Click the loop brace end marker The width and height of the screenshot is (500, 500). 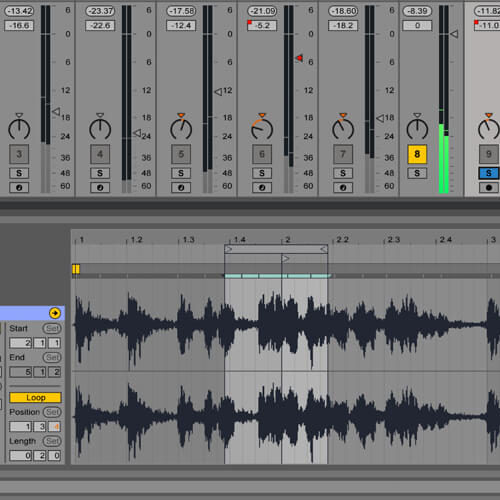click(324, 249)
